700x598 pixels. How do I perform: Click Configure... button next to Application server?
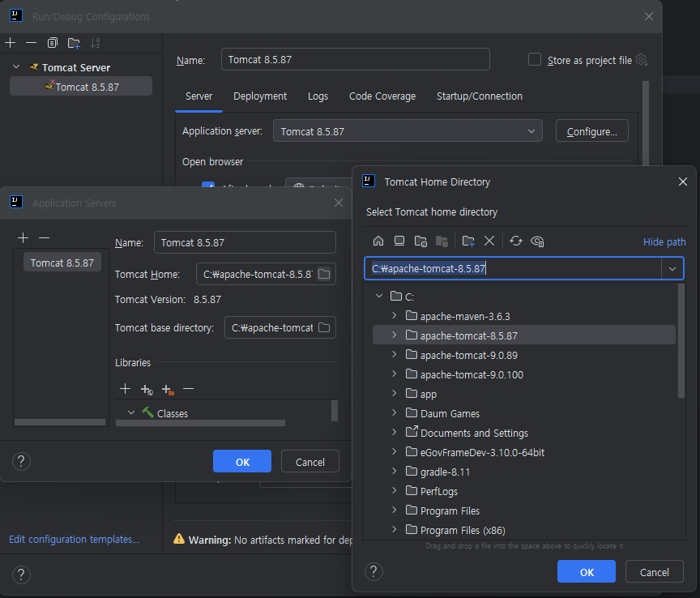click(x=592, y=131)
